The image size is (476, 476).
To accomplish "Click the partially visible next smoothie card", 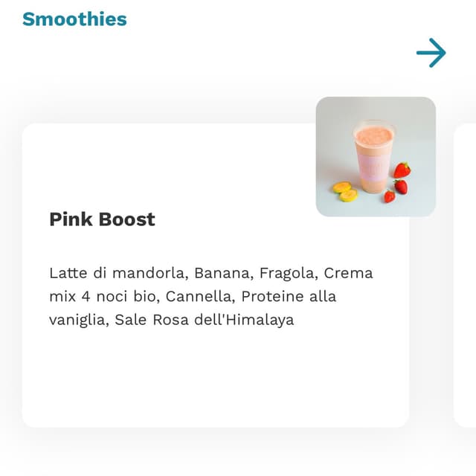I will pyautogui.click(x=465, y=275).
